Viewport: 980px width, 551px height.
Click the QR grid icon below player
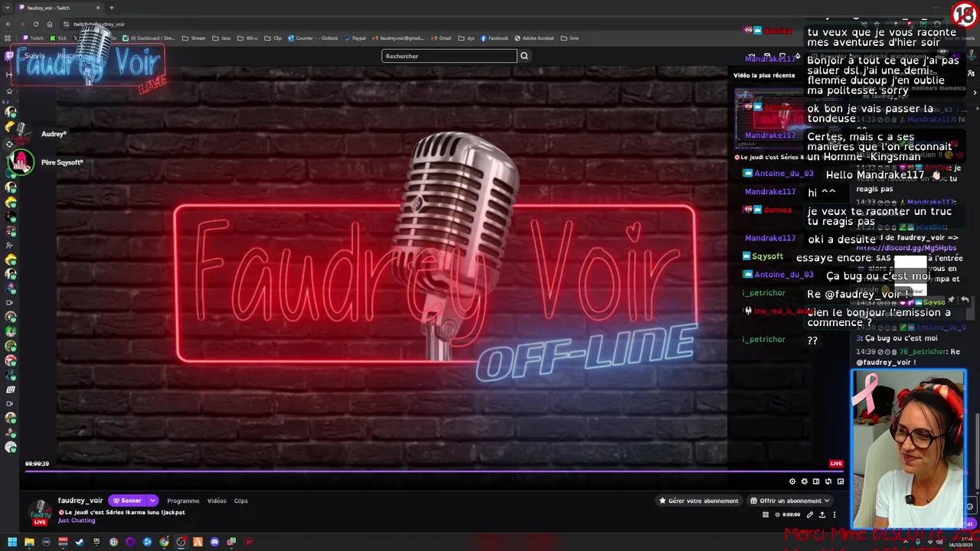(x=766, y=514)
